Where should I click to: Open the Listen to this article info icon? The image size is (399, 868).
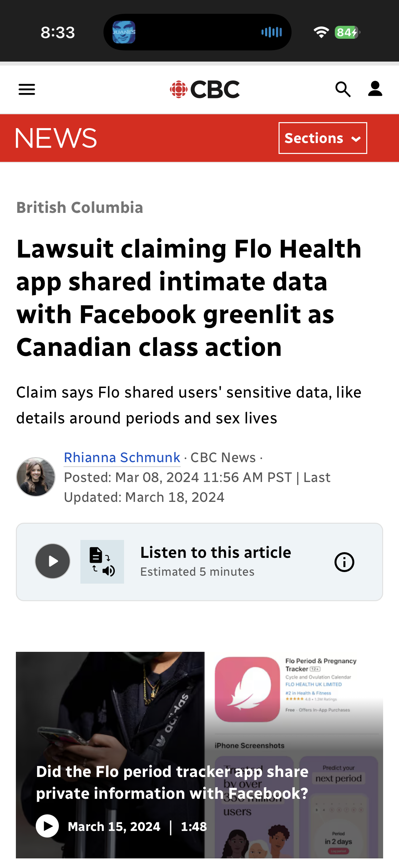coord(344,561)
